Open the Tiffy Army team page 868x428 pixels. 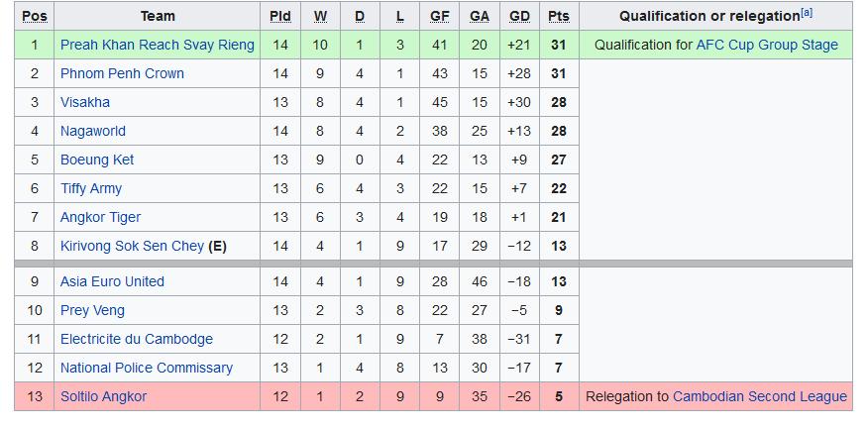(x=91, y=189)
